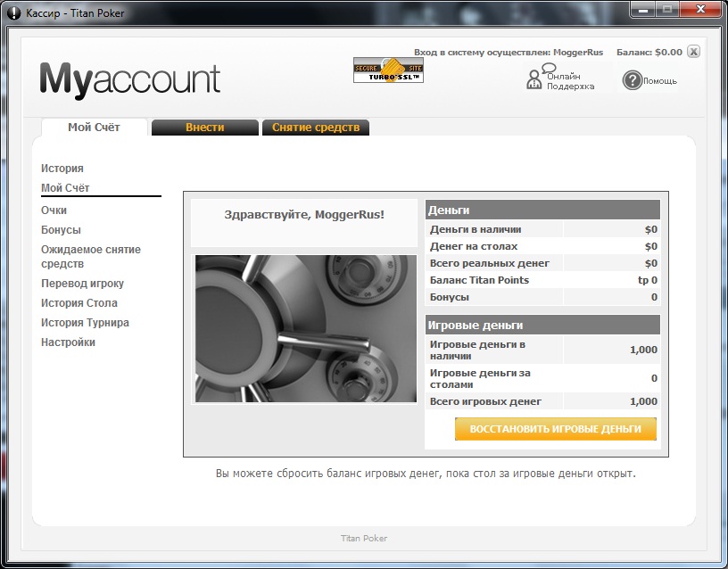Click the Вход в систему осуществлен: MoggerRus text
Screen dimensions: 728x569
click(509, 52)
